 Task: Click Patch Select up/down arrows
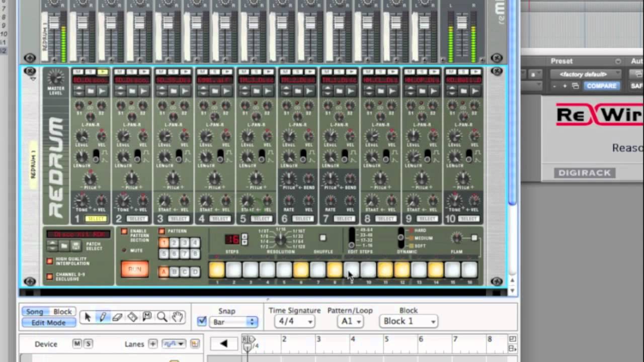coord(52,246)
